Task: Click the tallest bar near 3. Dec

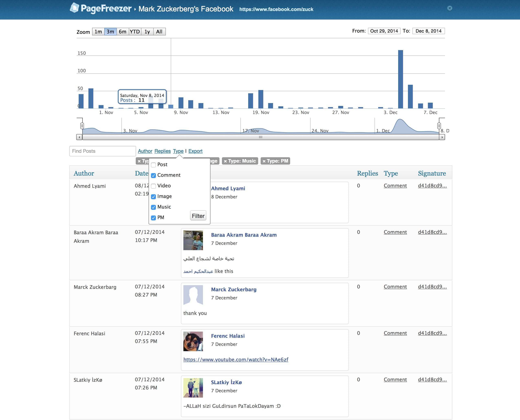Action: [400, 79]
